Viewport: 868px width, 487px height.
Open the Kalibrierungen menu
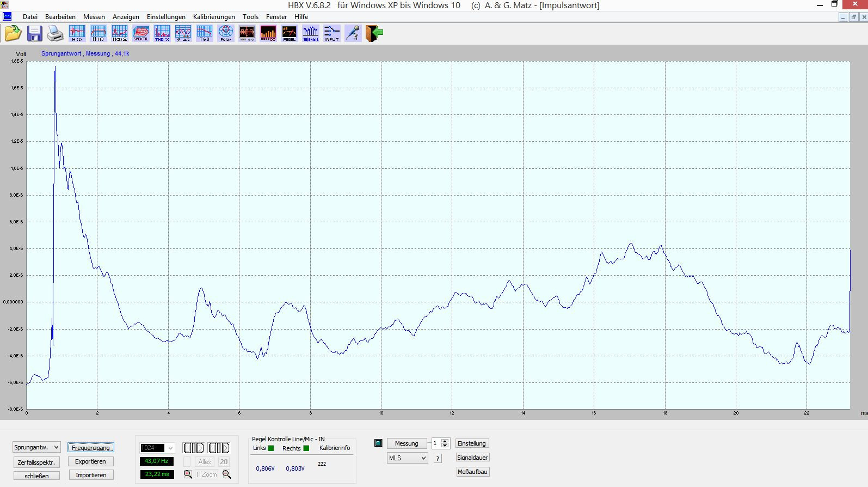[214, 17]
